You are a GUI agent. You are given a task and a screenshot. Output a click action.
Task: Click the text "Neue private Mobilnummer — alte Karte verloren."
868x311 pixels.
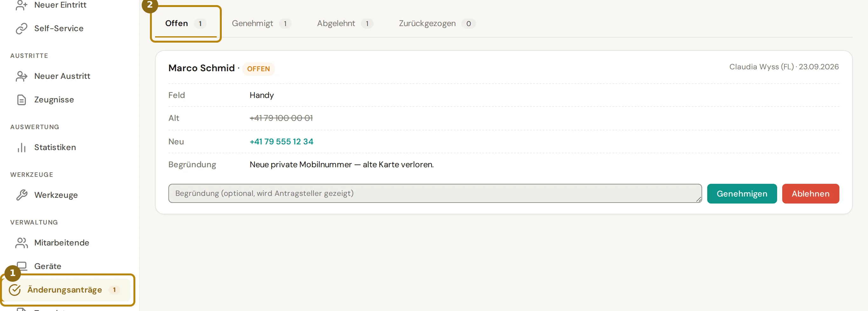342,165
